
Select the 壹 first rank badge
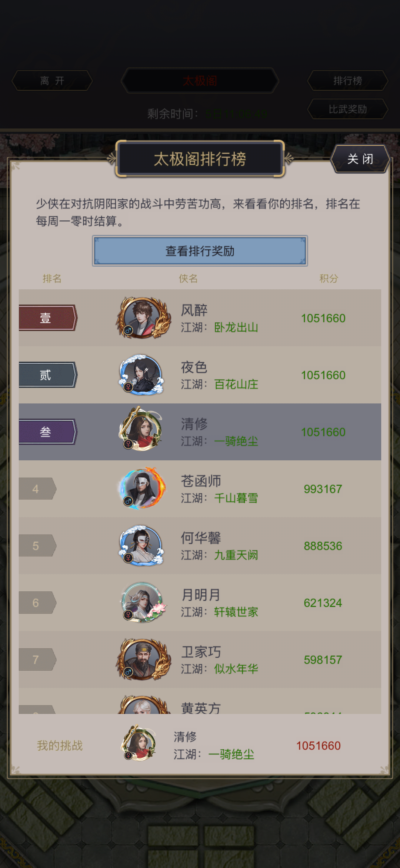point(48,318)
